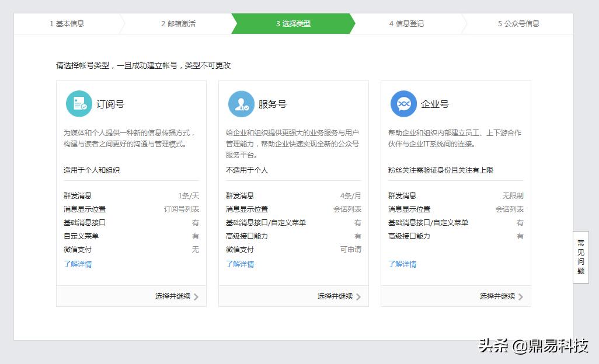Viewport: 599px width, 364px height.
Task: Click the 服务号 avatar icon
Action: [x=241, y=103]
